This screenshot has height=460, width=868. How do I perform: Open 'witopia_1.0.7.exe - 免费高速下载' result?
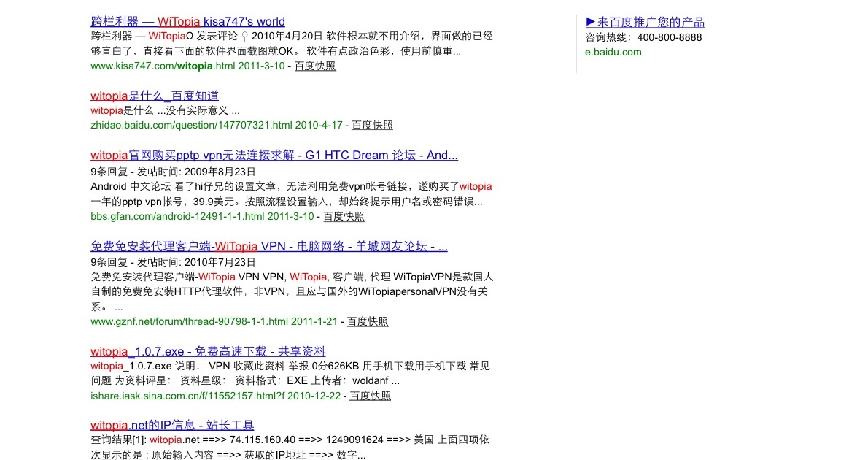coord(208,351)
